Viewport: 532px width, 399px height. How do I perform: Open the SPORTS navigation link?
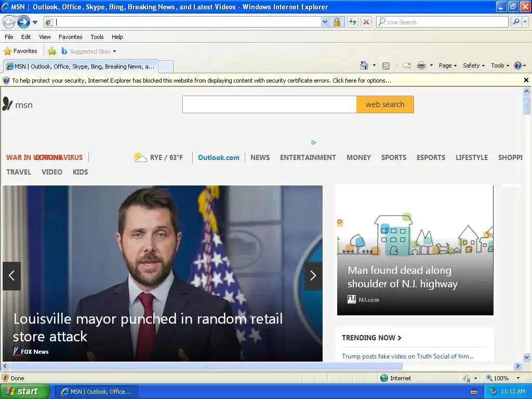[394, 157]
